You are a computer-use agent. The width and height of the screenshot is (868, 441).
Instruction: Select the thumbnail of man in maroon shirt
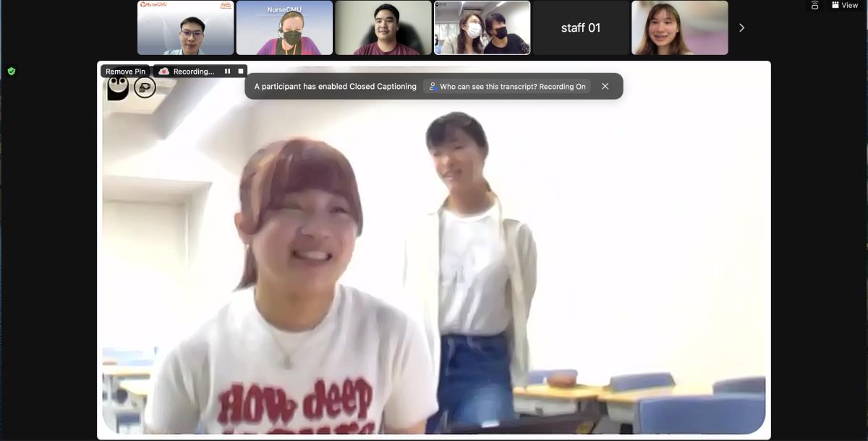click(383, 27)
